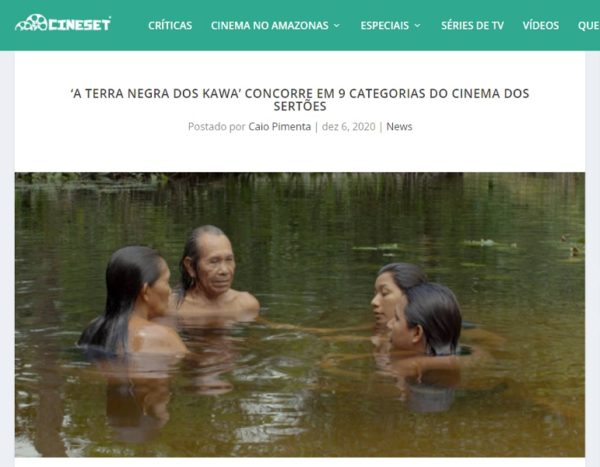The height and width of the screenshot is (467, 600).
Task: Follow the News category link
Action: coord(399,127)
